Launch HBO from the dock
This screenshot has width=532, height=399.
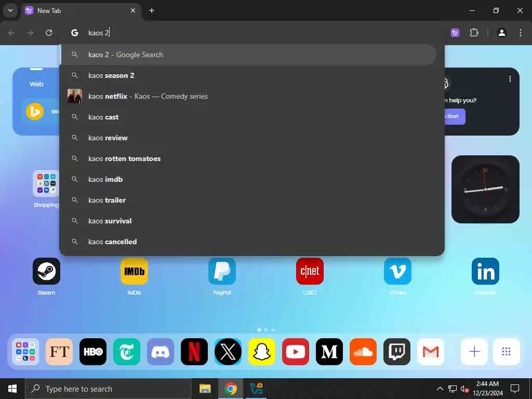point(93,352)
